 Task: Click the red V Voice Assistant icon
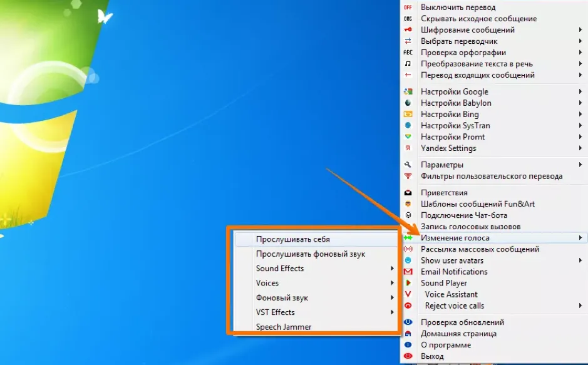408,294
